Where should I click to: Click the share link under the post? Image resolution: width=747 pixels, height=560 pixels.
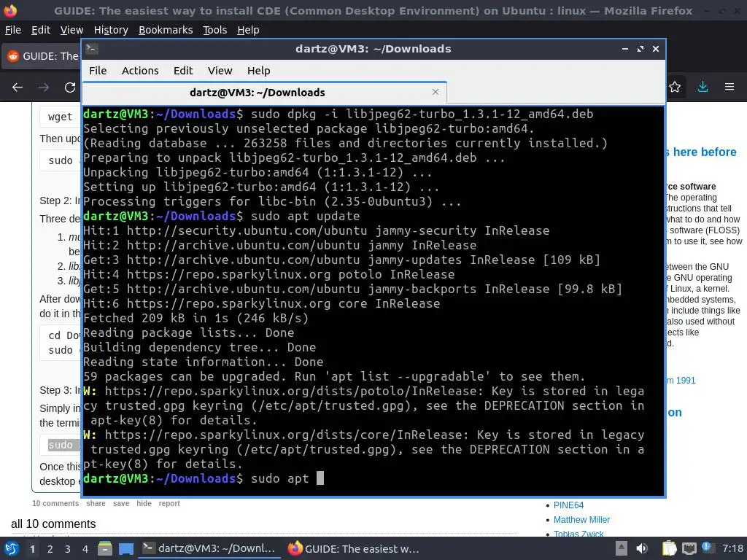(x=96, y=503)
